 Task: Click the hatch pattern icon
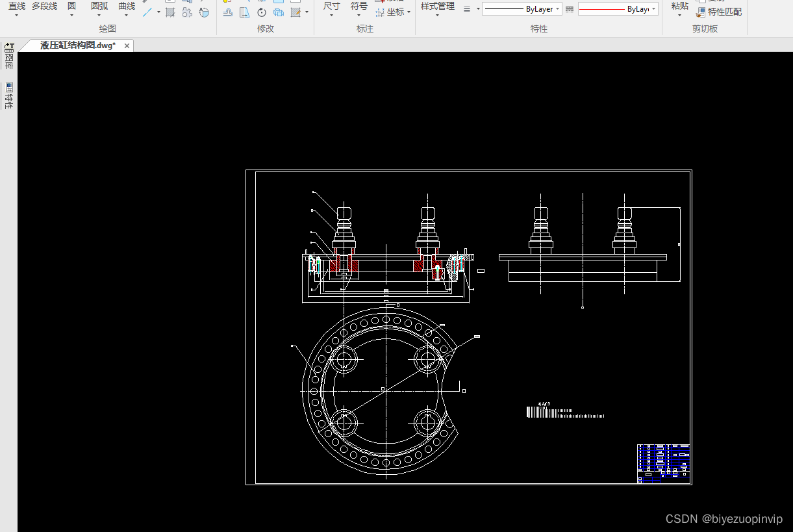[170, 12]
